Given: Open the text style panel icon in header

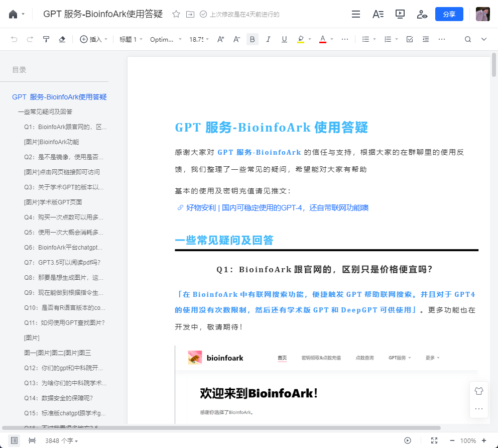Looking at the screenshot, I should click(x=378, y=14).
